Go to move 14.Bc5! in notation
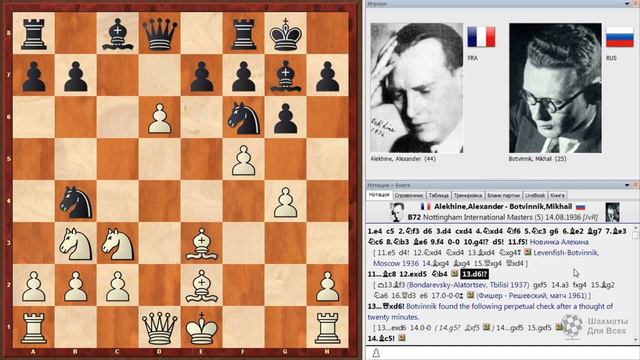 (381, 338)
